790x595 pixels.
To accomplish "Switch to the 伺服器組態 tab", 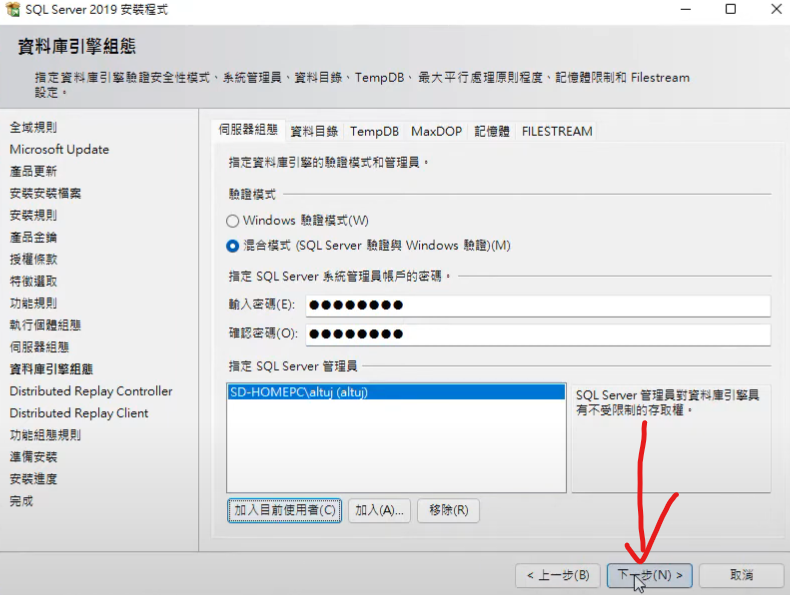I will point(248,130).
